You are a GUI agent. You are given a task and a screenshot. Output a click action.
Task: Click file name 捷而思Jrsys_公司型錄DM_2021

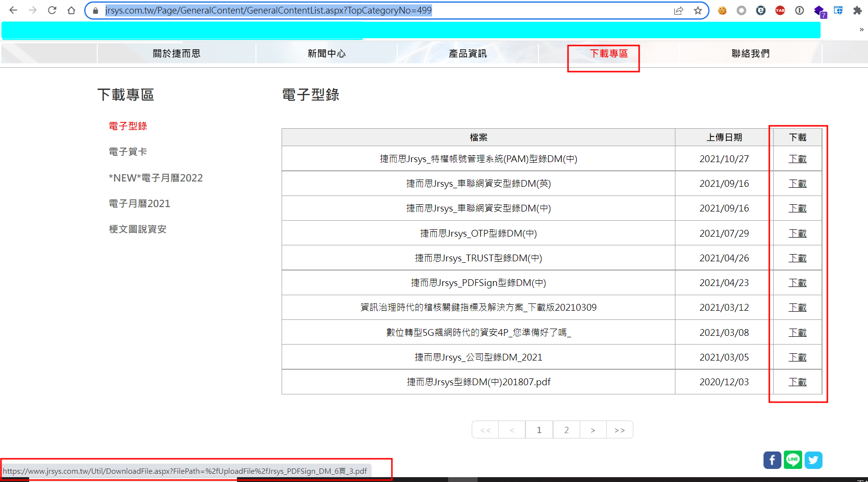[479, 357]
